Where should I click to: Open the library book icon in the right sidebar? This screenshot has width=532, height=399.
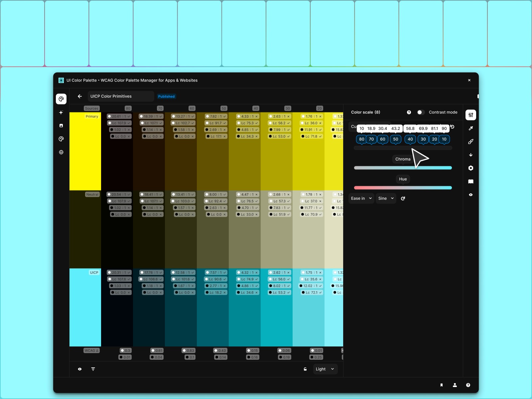(x=471, y=181)
